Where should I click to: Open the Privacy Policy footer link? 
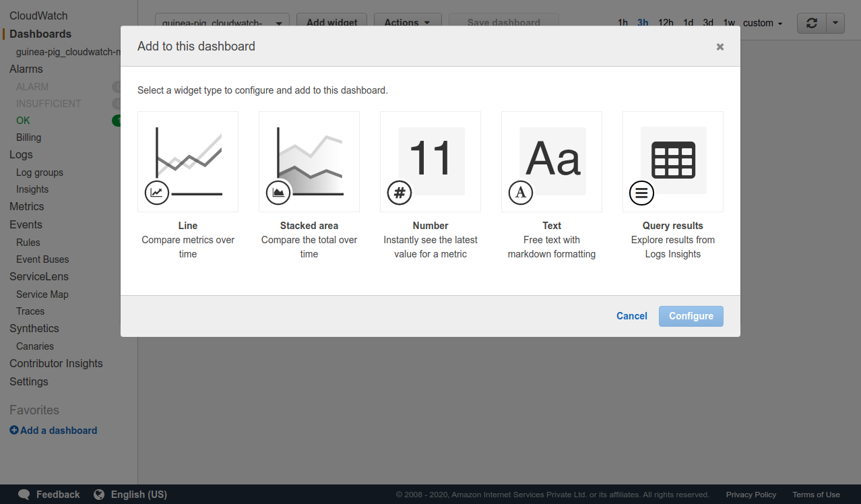[751, 495]
